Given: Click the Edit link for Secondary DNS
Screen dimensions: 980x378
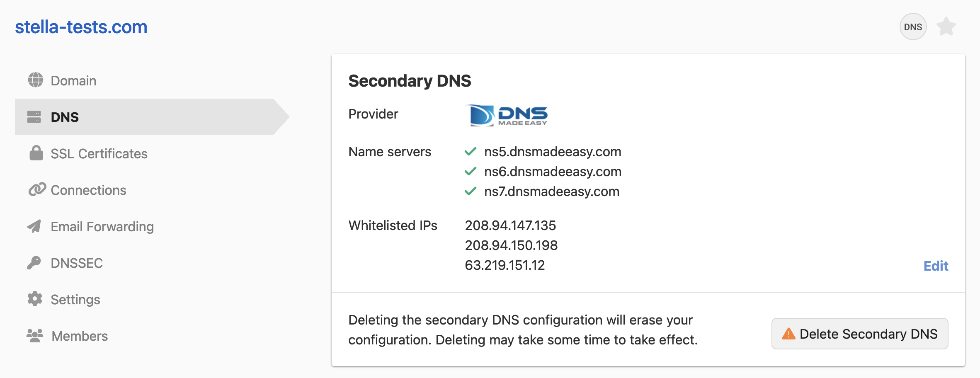Looking at the screenshot, I should point(936,266).
